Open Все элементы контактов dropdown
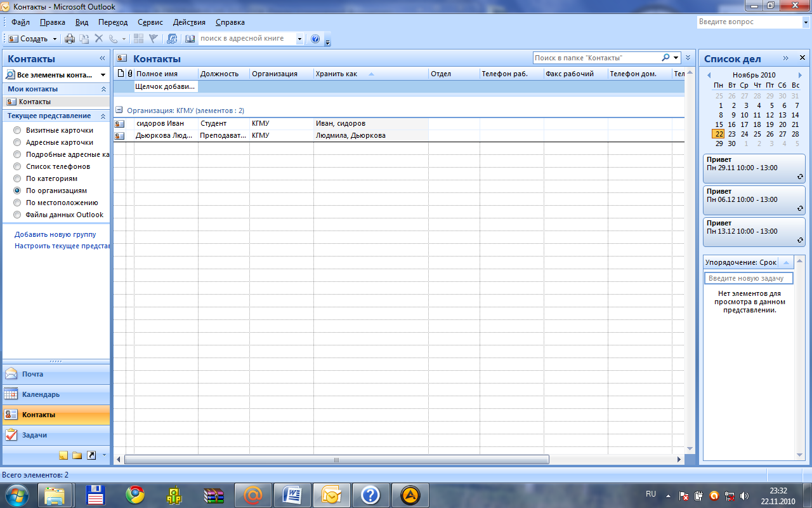Screen dimensions: 812x508 pos(103,74)
